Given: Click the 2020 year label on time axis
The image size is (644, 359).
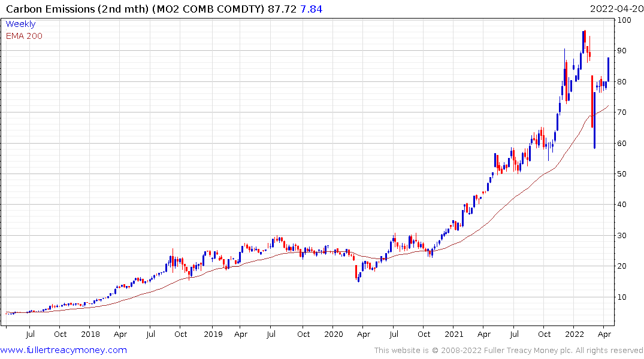Looking at the screenshot, I should 334,334.
